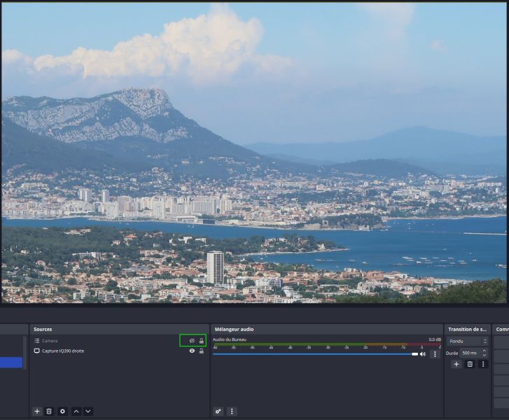Open advanced audio properties gears icon
The image size is (509, 420).
pos(218,411)
